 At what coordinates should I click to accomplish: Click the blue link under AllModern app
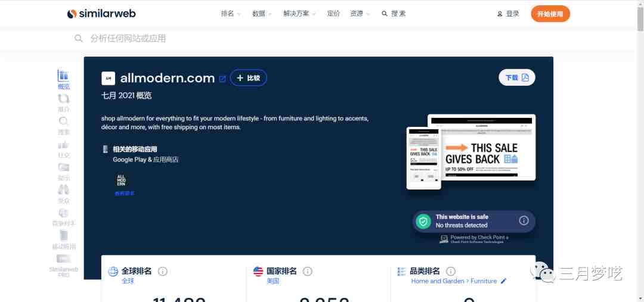click(x=125, y=193)
